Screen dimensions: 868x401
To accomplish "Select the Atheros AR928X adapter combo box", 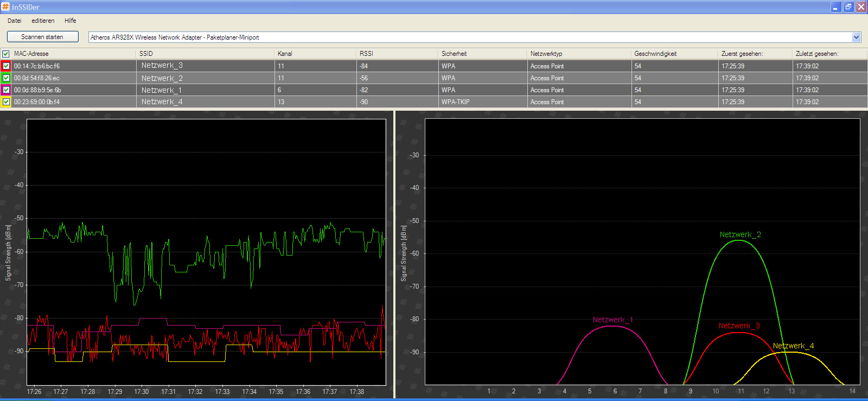I will 475,37.
